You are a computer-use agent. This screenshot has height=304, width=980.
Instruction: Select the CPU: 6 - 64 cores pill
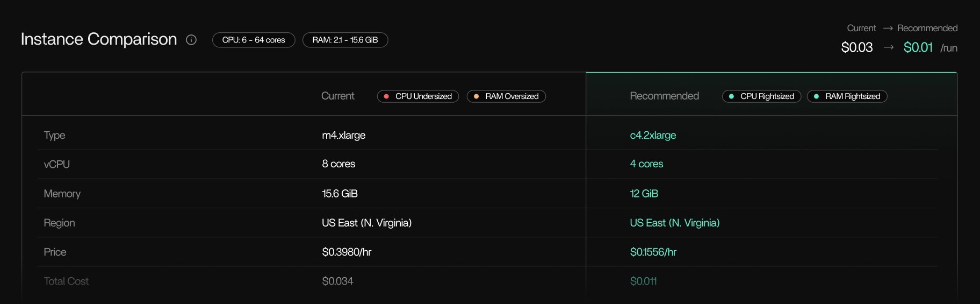pyautogui.click(x=254, y=40)
